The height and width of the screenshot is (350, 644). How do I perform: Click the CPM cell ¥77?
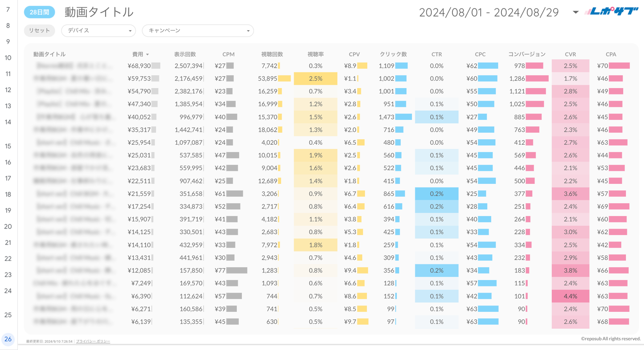click(220, 271)
